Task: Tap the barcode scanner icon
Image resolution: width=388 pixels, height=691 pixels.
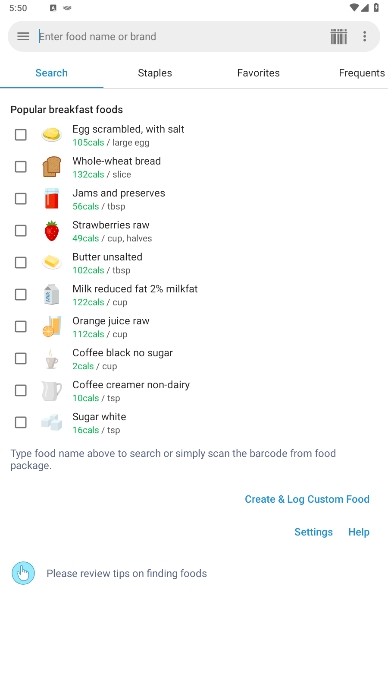Action: click(339, 37)
